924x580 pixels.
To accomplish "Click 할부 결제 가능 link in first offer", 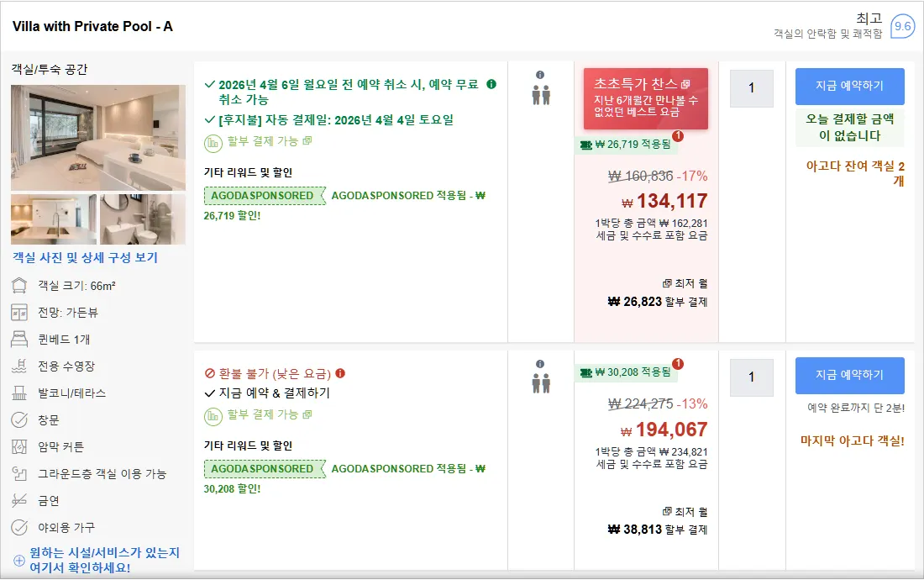I will click(270, 141).
